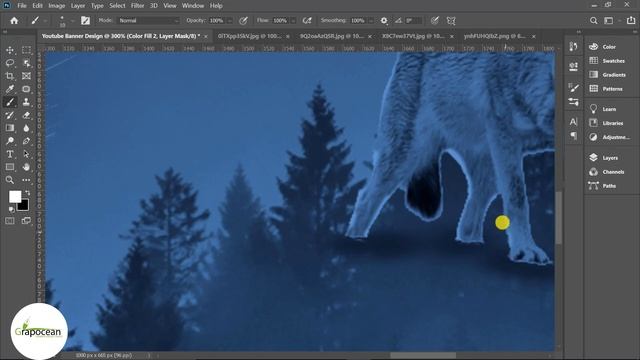Screen dimensions: 640x360
Task: Select the Object Selection tool
Action: [x=26, y=63]
